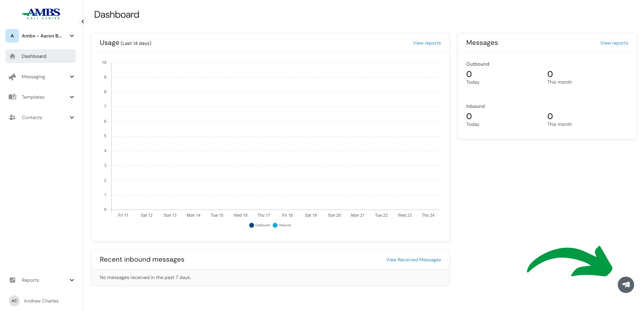Viewport: 644px width, 311px height.
Task: Expand the Messaging menu chevron
Action: coord(72,77)
